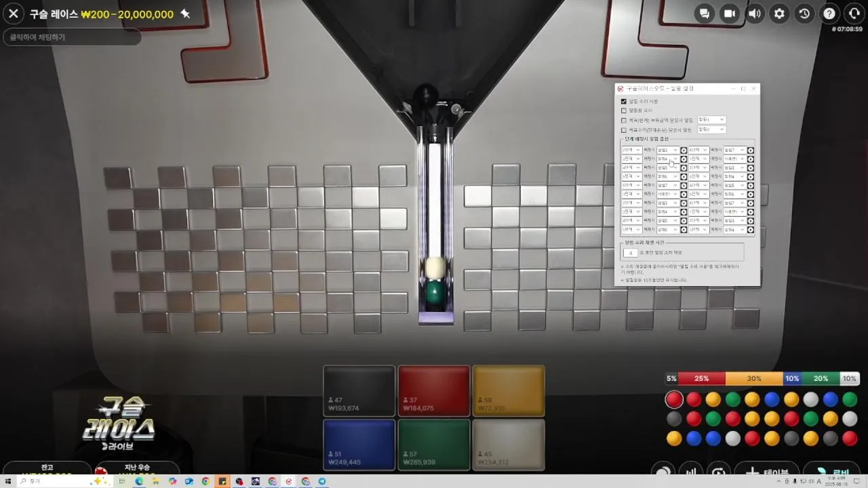Open File Explorer from taskbar
868x488 pixels.
point(156,481)
